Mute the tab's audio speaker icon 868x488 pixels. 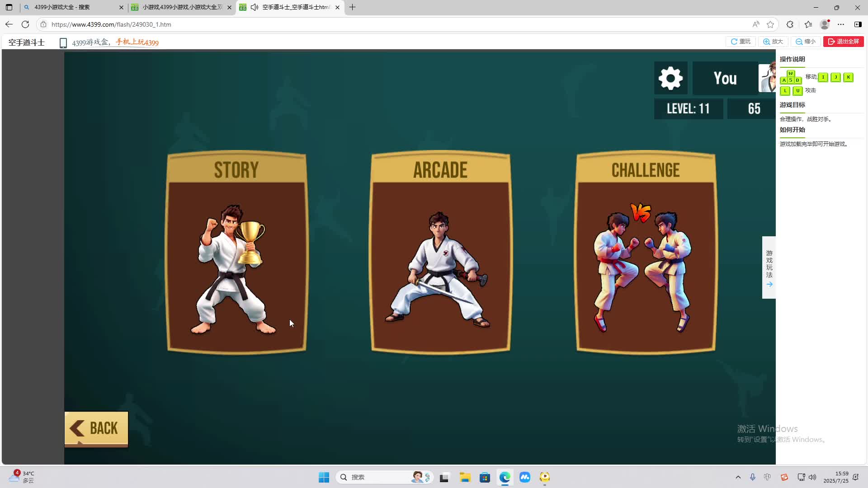tap(255, 7)
